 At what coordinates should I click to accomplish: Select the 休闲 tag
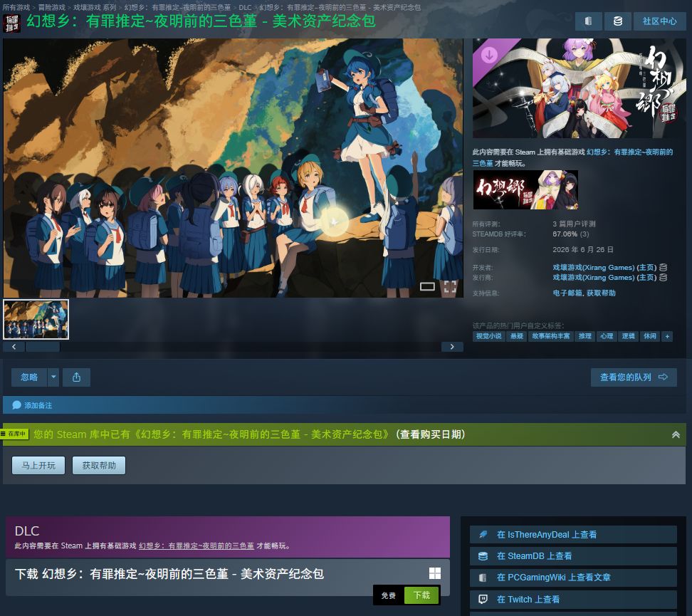point(649,336)
